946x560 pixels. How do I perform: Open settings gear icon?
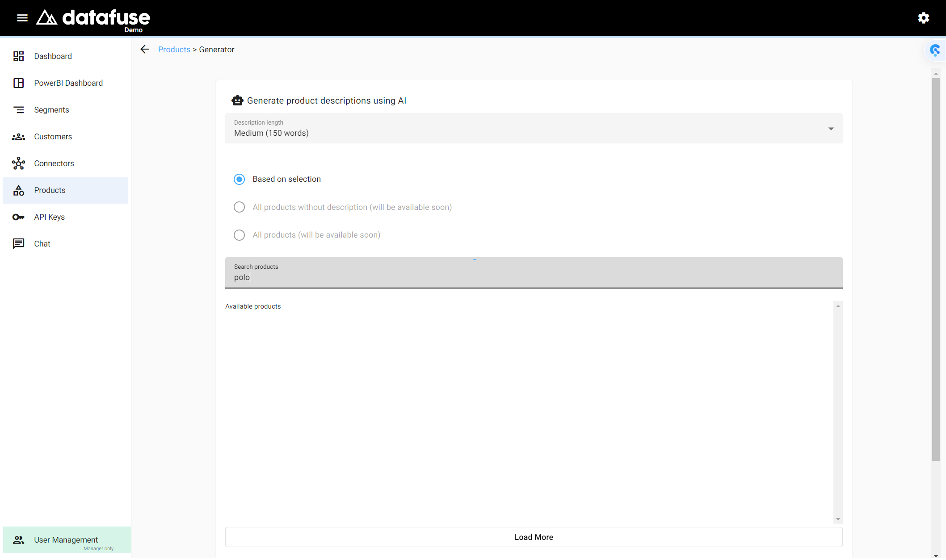point(924,18)
